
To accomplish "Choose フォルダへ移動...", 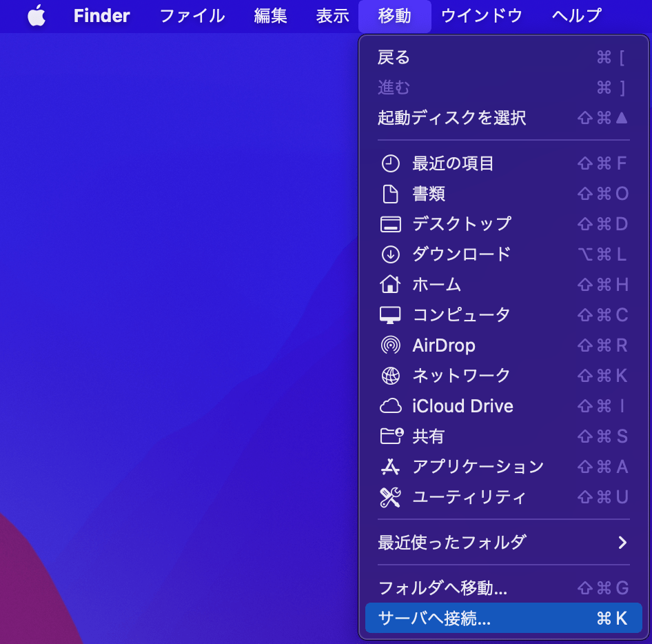I will coord(504,588).
